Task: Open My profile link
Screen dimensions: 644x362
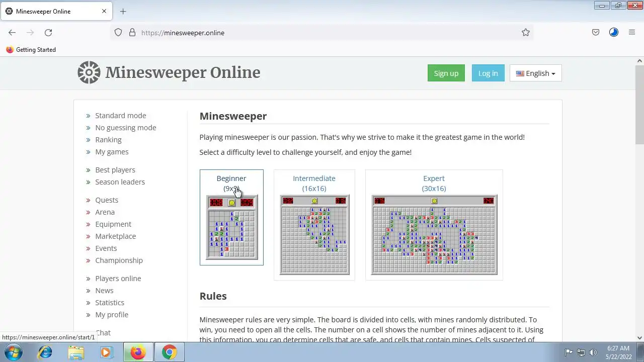Action: pos(112,315)
